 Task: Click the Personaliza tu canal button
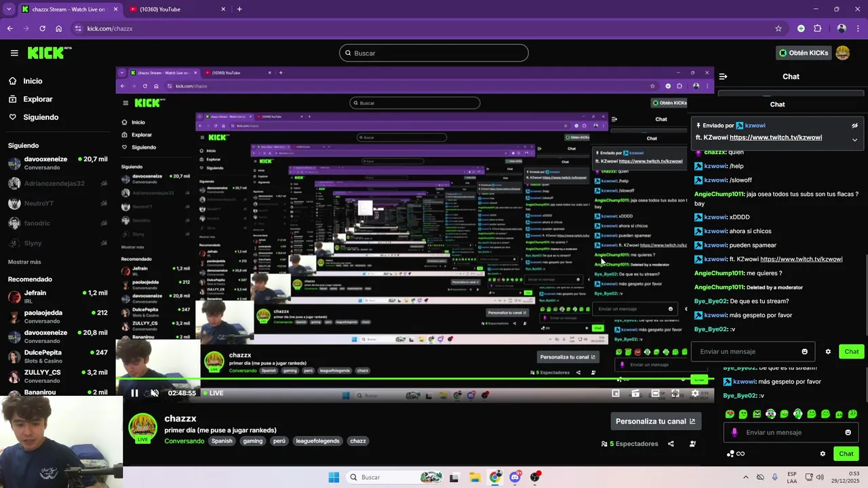pyautogui.click(x=655, y=421)
